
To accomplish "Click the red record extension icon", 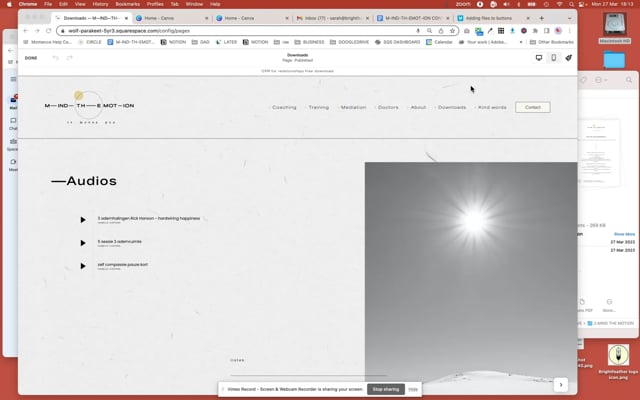I will click(x=524, y=31).
